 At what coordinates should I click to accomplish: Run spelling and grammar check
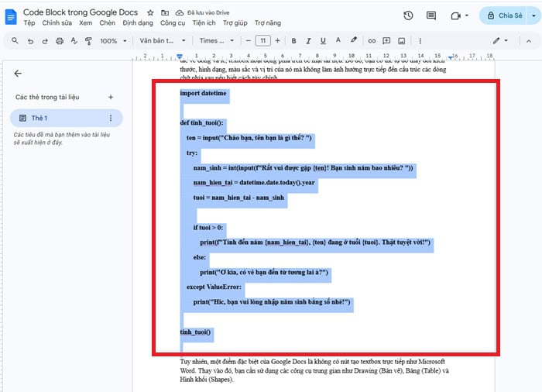point(74,41)
